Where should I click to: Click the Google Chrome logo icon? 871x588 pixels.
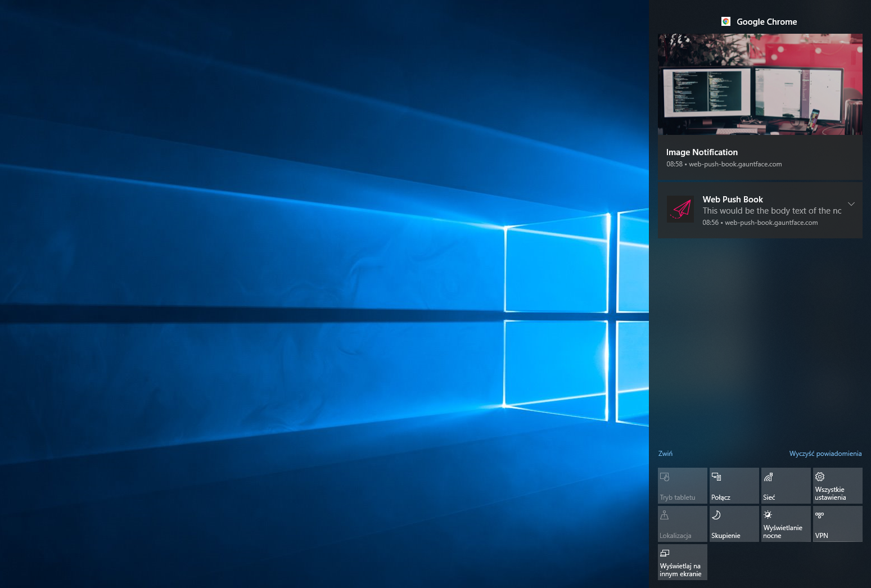pyautogui.click(x=726, y=21)
